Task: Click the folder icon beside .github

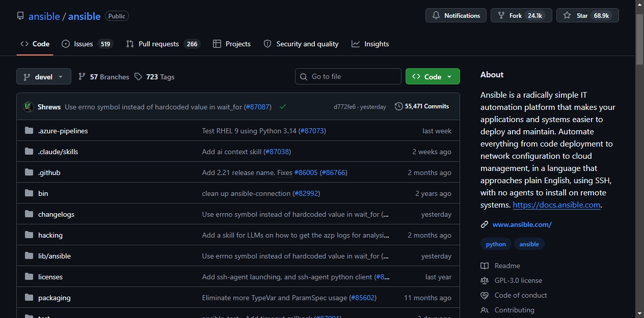Action: tap(29, 172)
